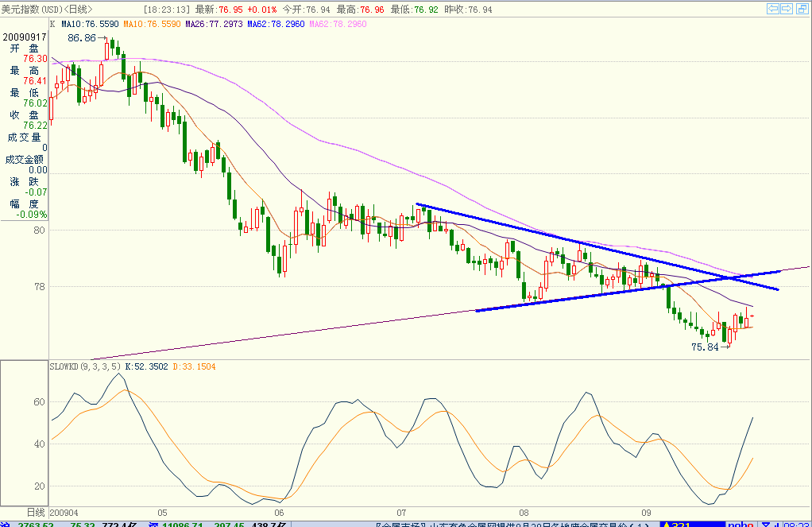This screenshot has width=812, height=527.
Task: Select the descending thick blue trend line
Action: point(597,246)
